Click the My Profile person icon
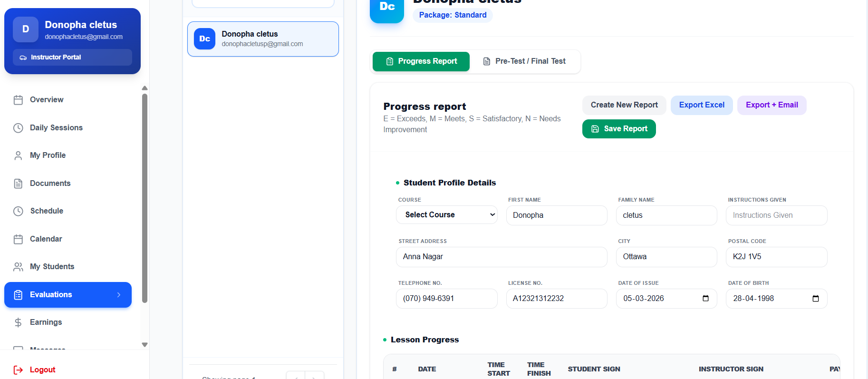 (x=18, y=155)
